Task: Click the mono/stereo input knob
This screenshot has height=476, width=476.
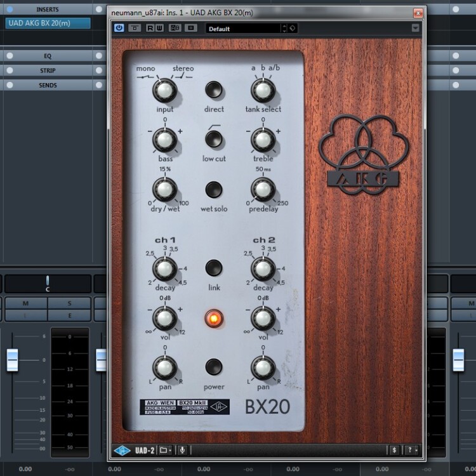Action: coord(164,91)
